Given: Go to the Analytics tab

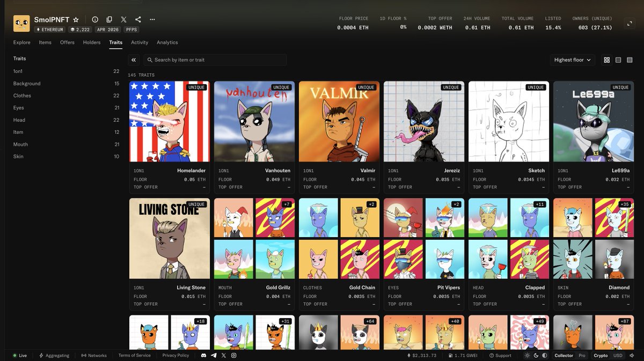Looking at the screenshot, I should click(x=167, y=42).
